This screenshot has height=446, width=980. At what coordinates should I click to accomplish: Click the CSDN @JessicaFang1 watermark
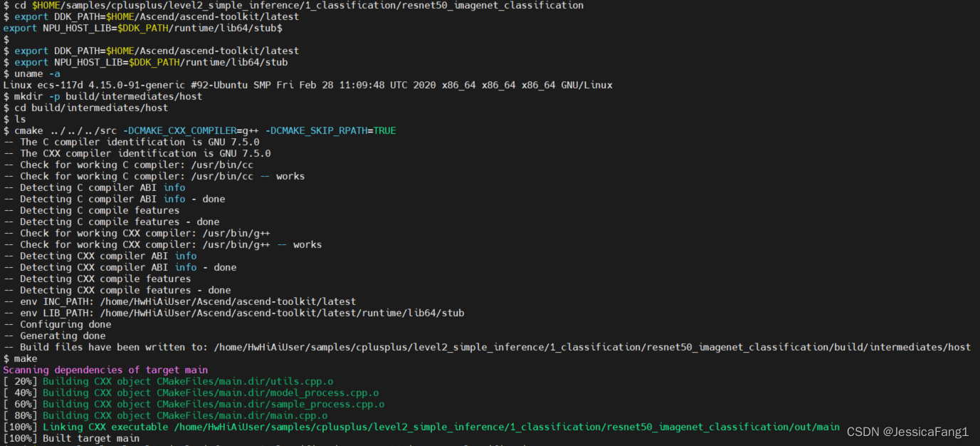click(907, 432)
